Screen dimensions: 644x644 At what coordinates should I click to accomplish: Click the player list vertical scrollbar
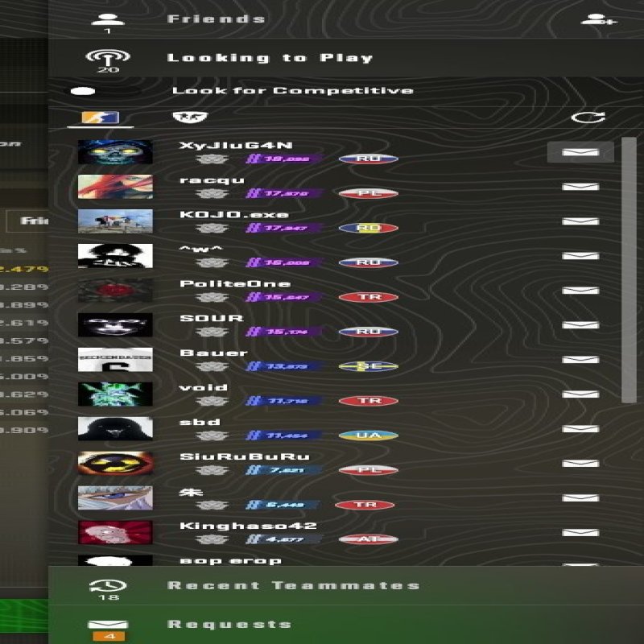629,274
